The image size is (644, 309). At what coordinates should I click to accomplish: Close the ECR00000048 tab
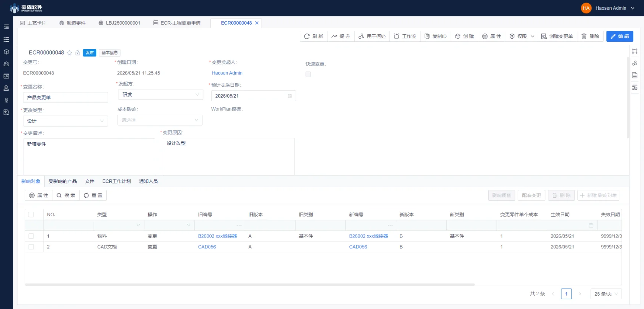(257, 23)
